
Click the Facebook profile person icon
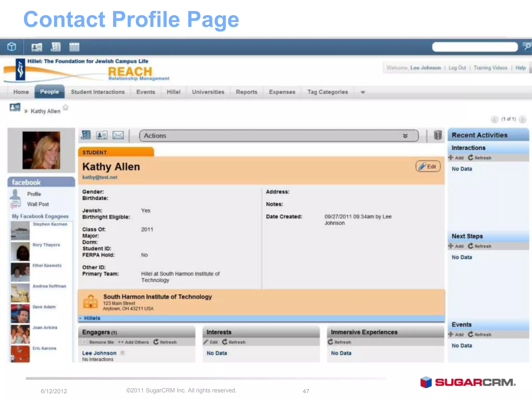(x=15, y=194)
